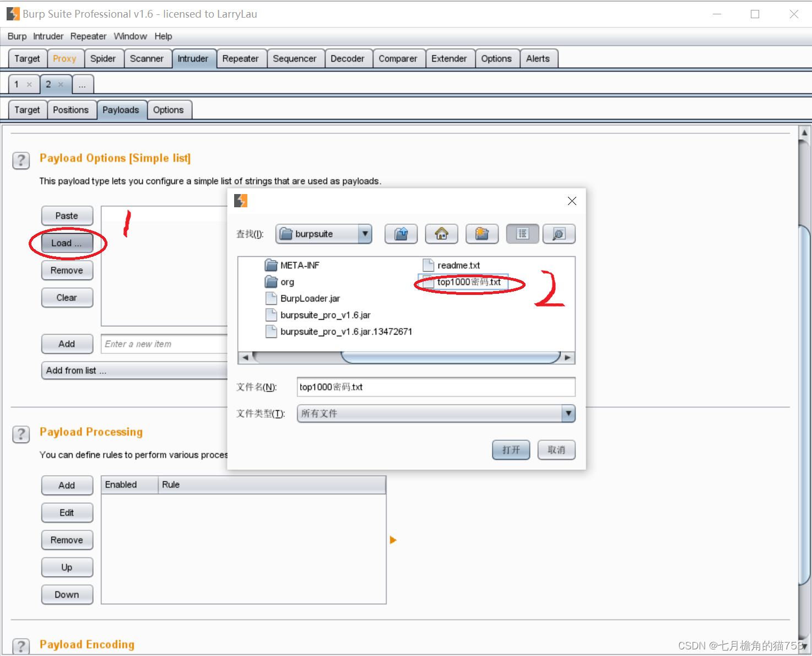Switch to the Spider tab

coord(103,58)
